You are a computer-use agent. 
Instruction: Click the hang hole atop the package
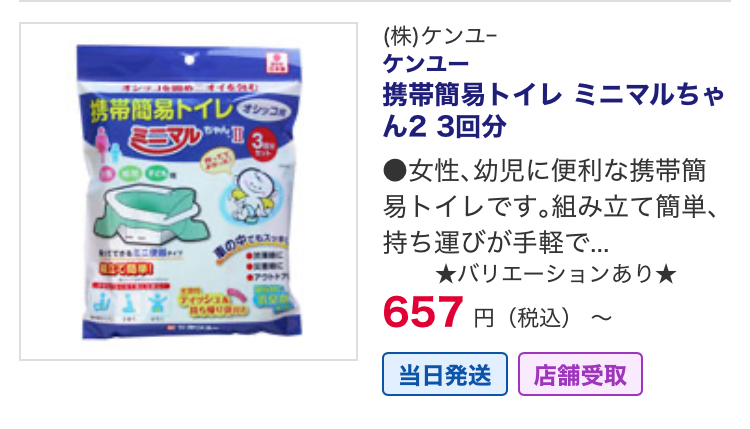pyautogui.click(x=190, y=60)
